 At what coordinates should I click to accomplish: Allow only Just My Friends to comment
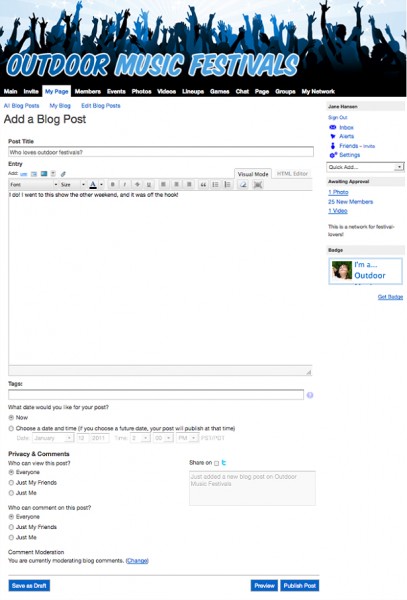coord(11,527)
